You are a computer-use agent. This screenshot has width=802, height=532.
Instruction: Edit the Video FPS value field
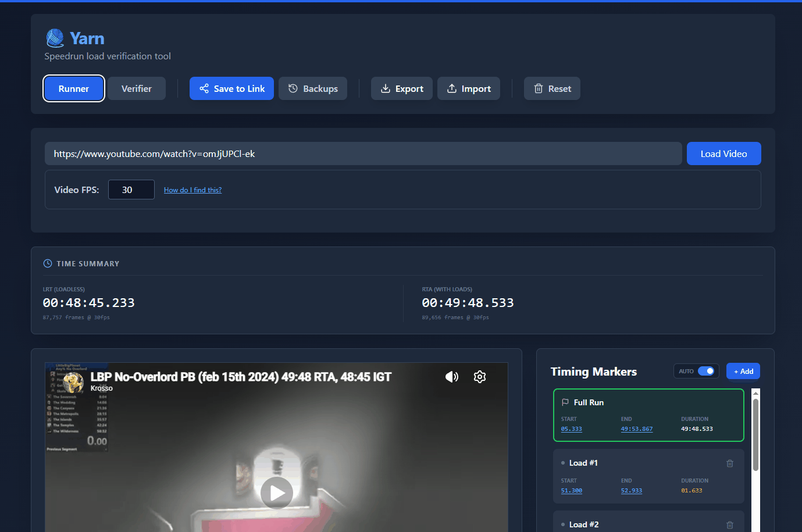click(131, 190)
